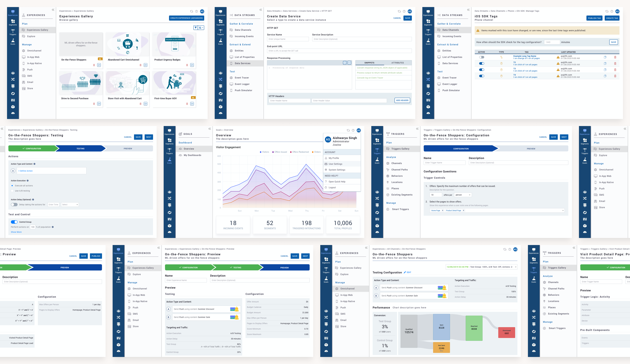Go to PREVIEW step on Testing screen
The image size is (630, 364).
pyautogui.click(x=128, y=148)
